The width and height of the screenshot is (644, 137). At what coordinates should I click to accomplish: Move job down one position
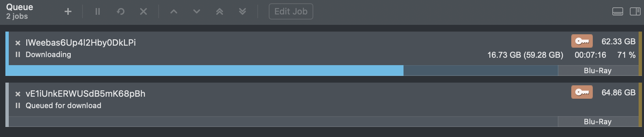click(x=197, y=11)
